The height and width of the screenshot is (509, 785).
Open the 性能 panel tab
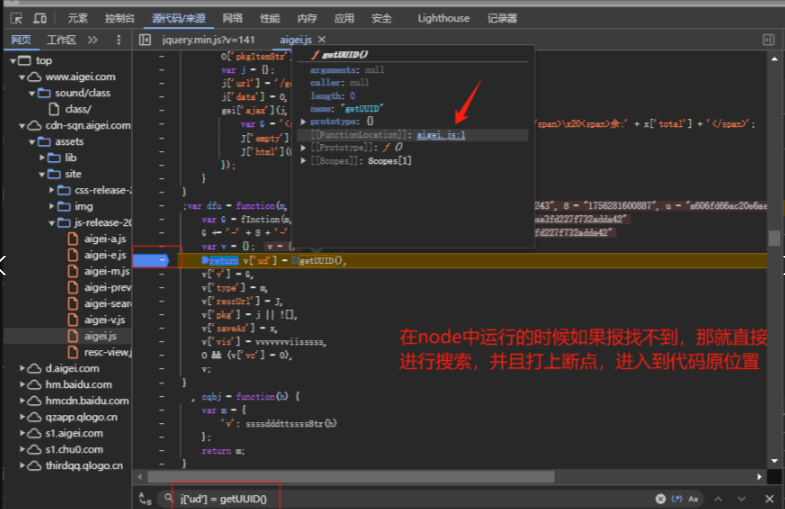(x=270, y=19)
